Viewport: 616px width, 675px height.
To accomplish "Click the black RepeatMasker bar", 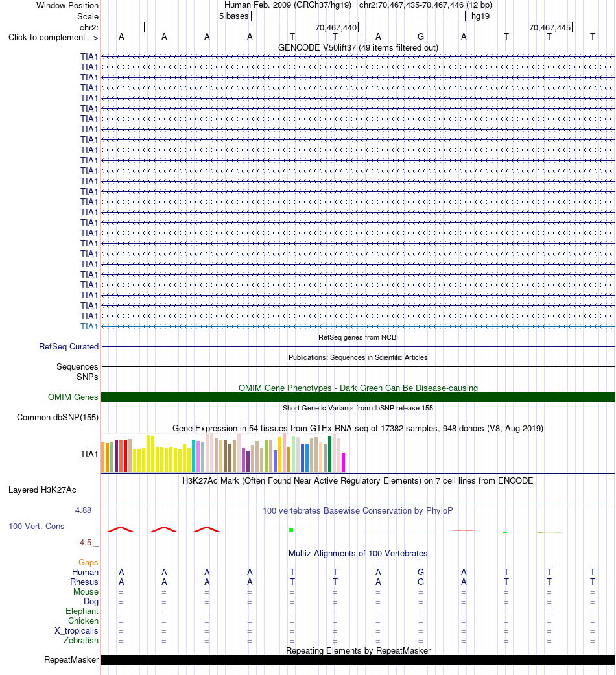I will [x=358, y=660].
